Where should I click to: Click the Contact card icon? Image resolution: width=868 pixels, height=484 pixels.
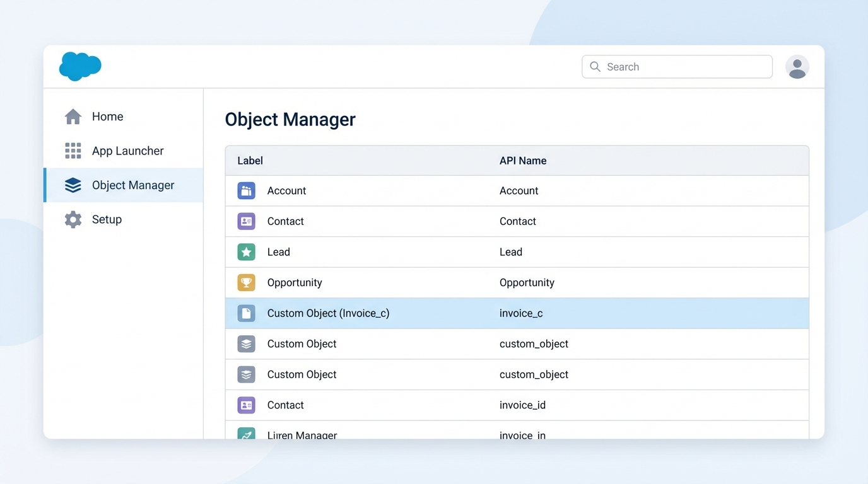point(246,221)
